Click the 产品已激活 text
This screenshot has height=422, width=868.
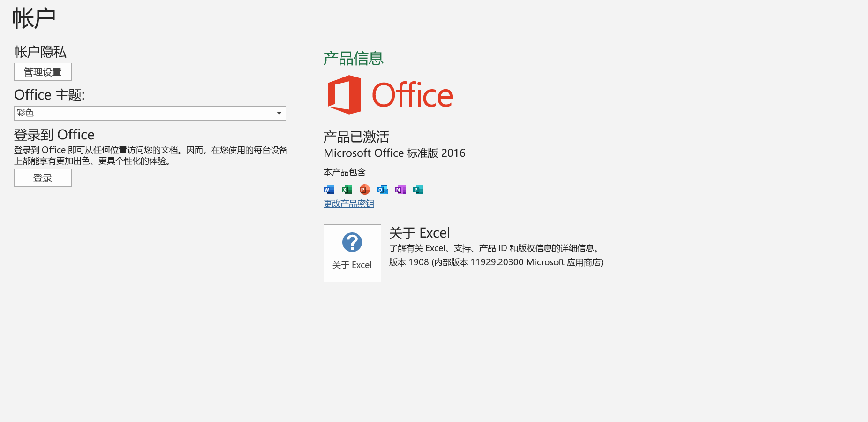click(356, 137)
